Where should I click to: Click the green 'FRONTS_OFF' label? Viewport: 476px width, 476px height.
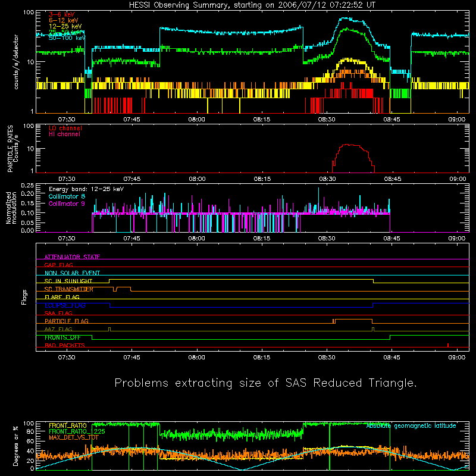(x=62, y=337)
